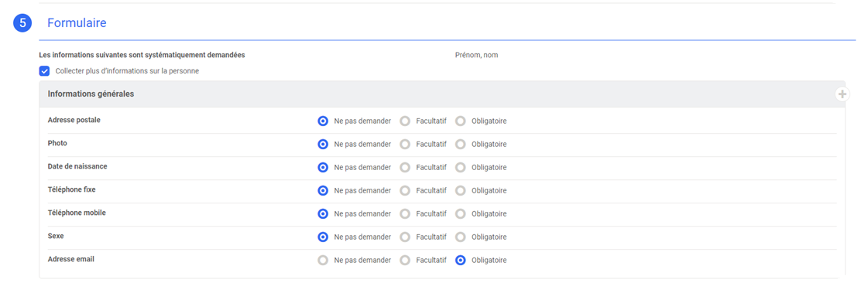The height and width of the screenshot is (283, 868).
Task: Select Obligatoire for Date de naissance
Action: [x=461, y=168]
